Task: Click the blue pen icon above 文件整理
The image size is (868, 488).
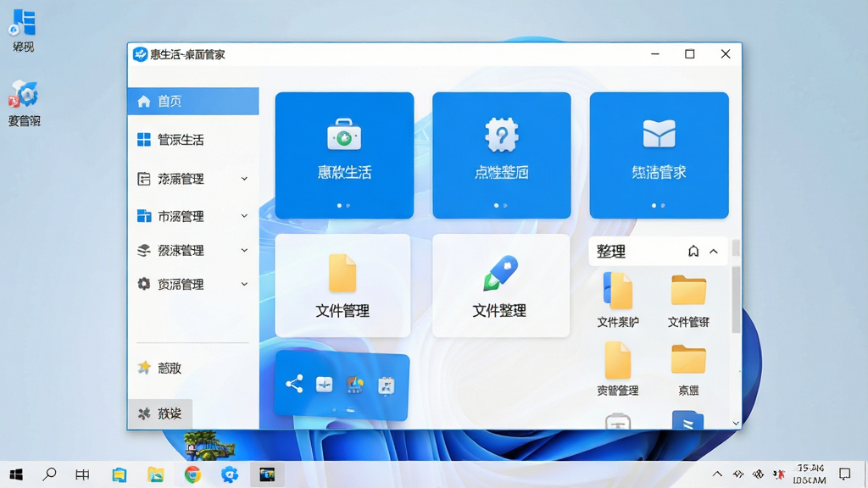Action: coord(500,272)
